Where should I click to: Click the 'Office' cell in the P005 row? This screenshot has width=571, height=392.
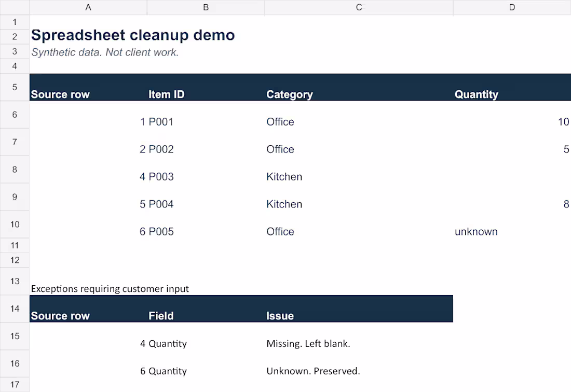click(x=359, y=225)
